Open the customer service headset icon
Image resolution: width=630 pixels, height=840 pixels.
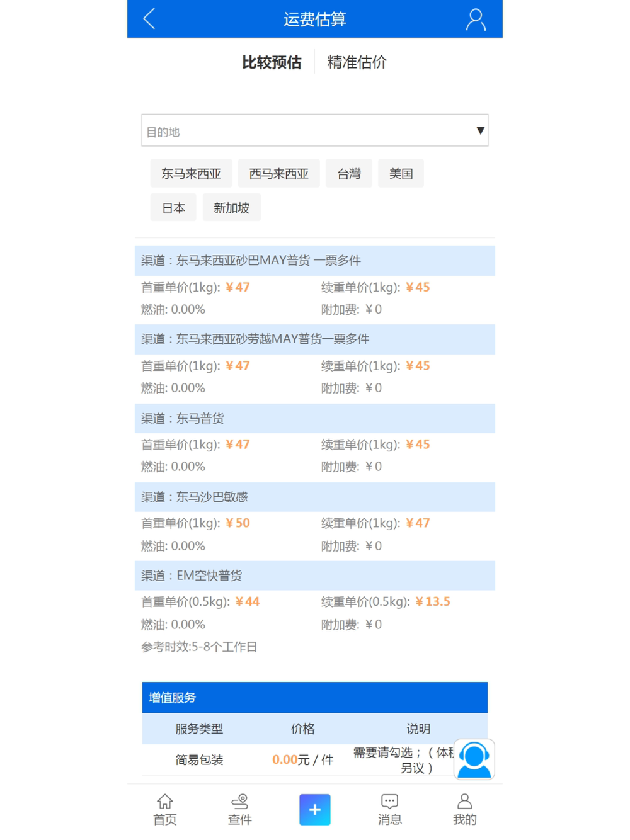coord(474,759)
